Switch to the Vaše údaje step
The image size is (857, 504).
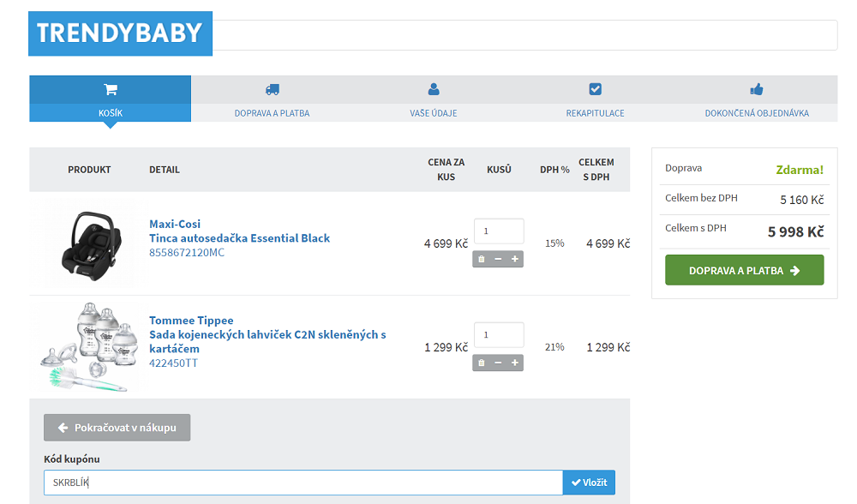coord(434,99)
